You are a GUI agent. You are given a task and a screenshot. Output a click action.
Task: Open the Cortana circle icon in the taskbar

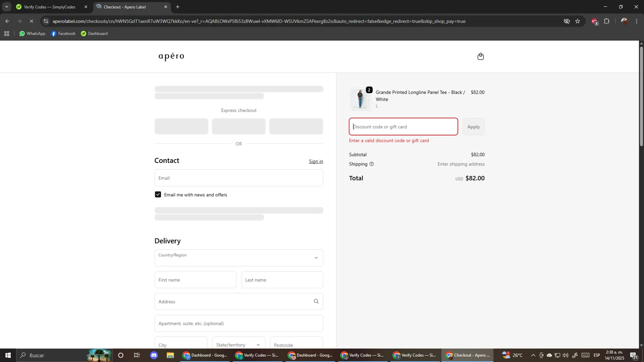click(x=121, y=355)
